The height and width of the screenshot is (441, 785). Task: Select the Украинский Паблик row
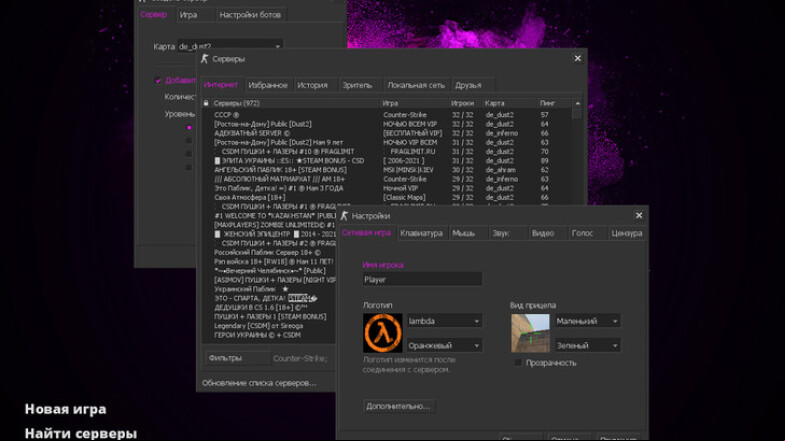[x=269, y=289]
